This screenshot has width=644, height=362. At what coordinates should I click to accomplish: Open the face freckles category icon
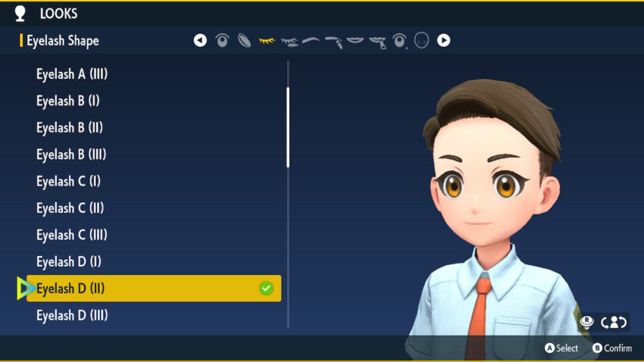tap(421, 40)
